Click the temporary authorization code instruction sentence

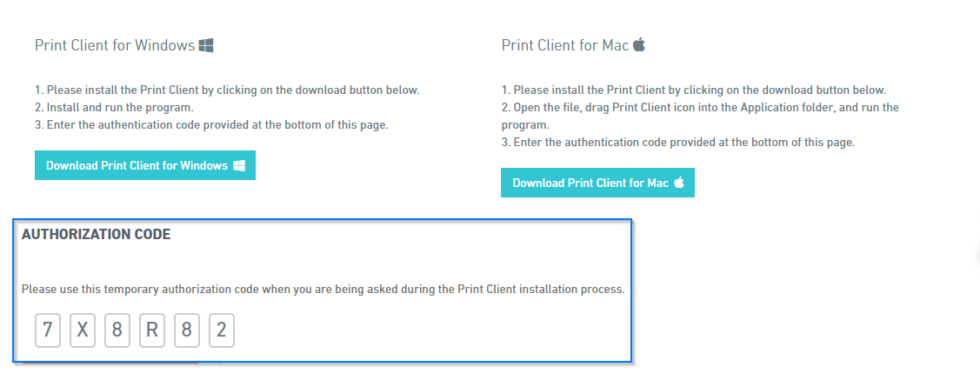pos(323,290)
